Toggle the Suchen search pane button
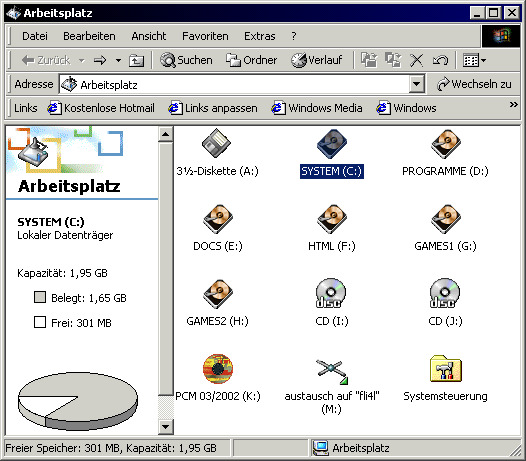The image size is (526, 461). click(186, 60)
